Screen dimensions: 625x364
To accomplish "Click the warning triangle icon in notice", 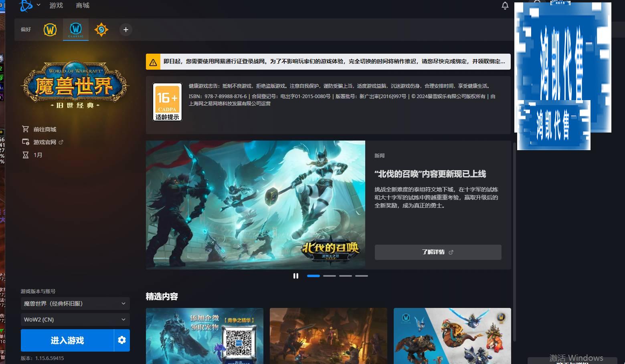I will 153,62.
